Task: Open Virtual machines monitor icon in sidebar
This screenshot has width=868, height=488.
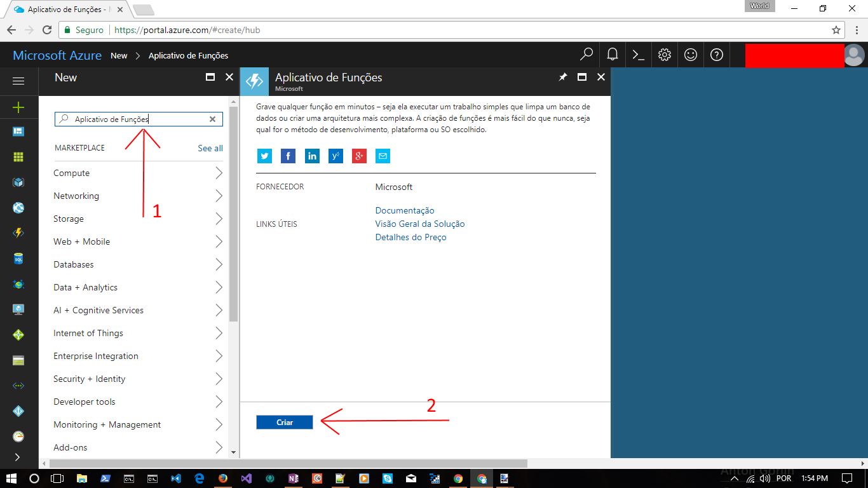Action: (18, 309)
